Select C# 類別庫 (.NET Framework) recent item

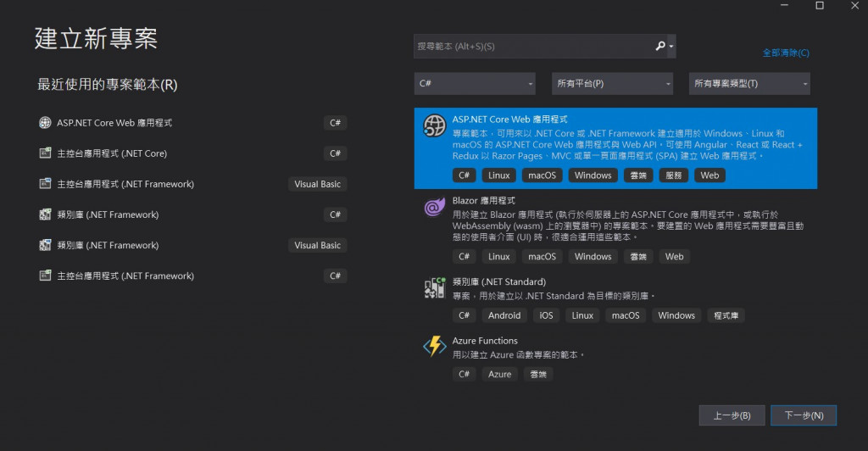[192, 214]
